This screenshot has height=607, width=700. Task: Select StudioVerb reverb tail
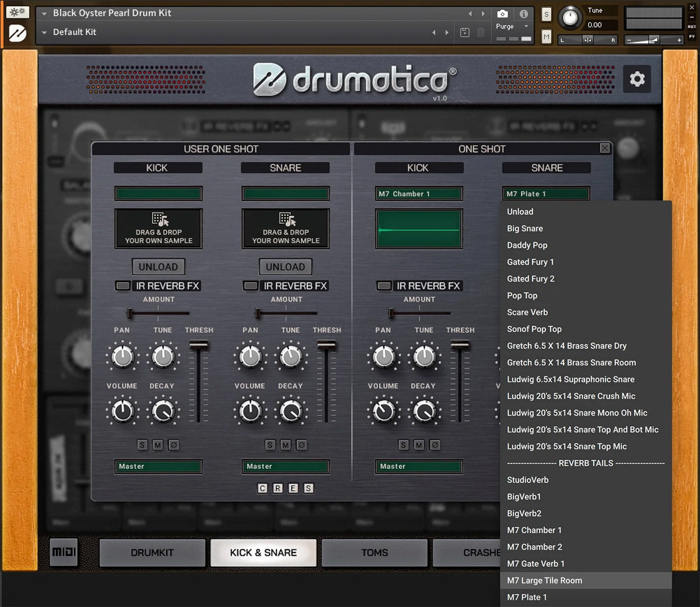pyautogui.click(x=586, y=480)
